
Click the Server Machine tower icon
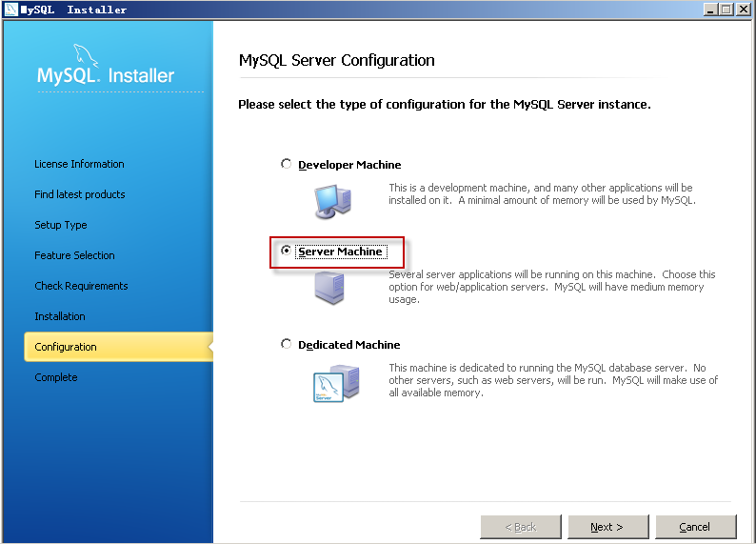[329, 288]
